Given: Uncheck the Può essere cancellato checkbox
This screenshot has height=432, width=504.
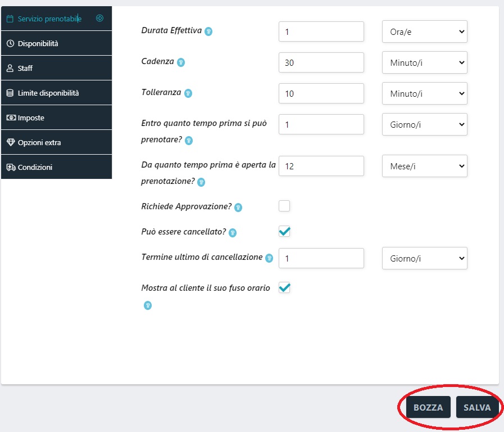Looking at the screenshot, I should click(284, 231).
